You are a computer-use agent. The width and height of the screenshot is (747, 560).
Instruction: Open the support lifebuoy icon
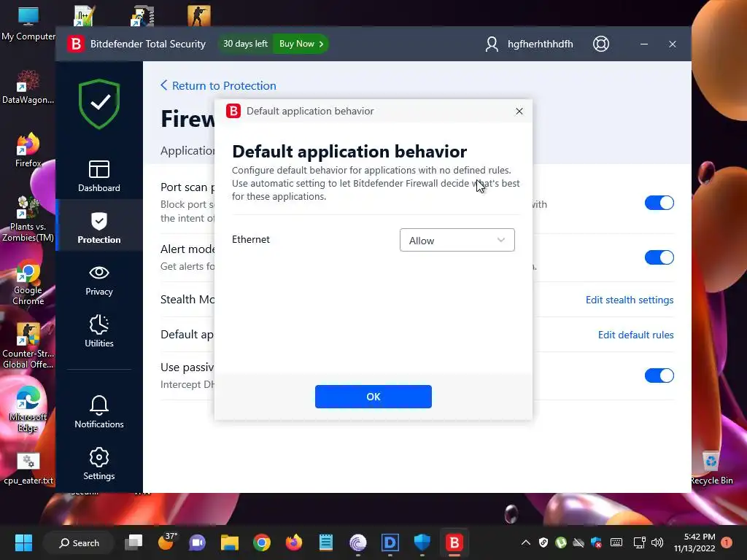tap(601, 44)
